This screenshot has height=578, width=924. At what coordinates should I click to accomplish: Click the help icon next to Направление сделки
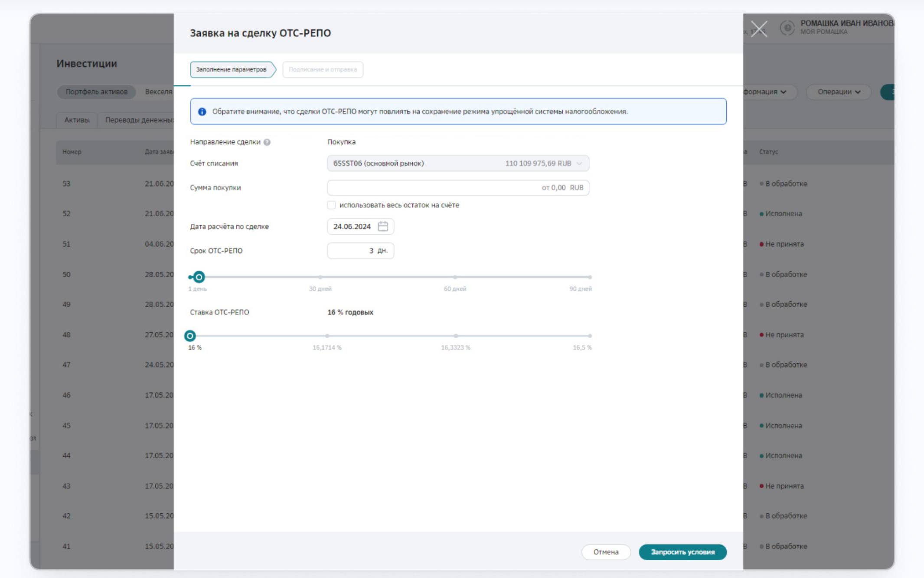pyautogui.click(x=267, y=142)
